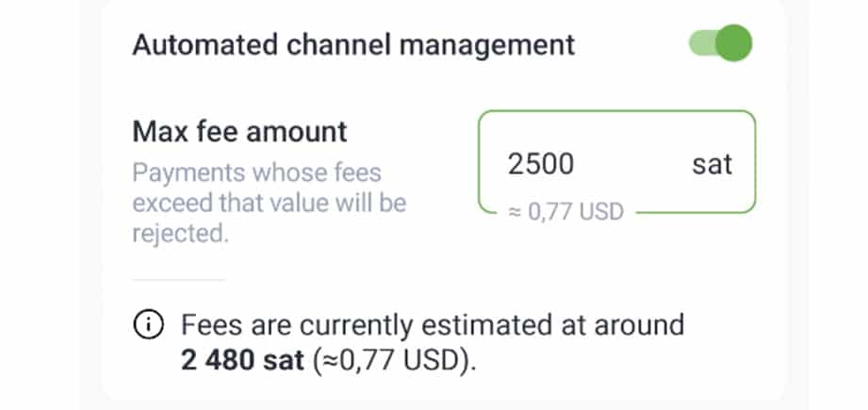Viewport: 868px width, 410px height.
Task: Click the short divider line below description
Action: [179, 280]
